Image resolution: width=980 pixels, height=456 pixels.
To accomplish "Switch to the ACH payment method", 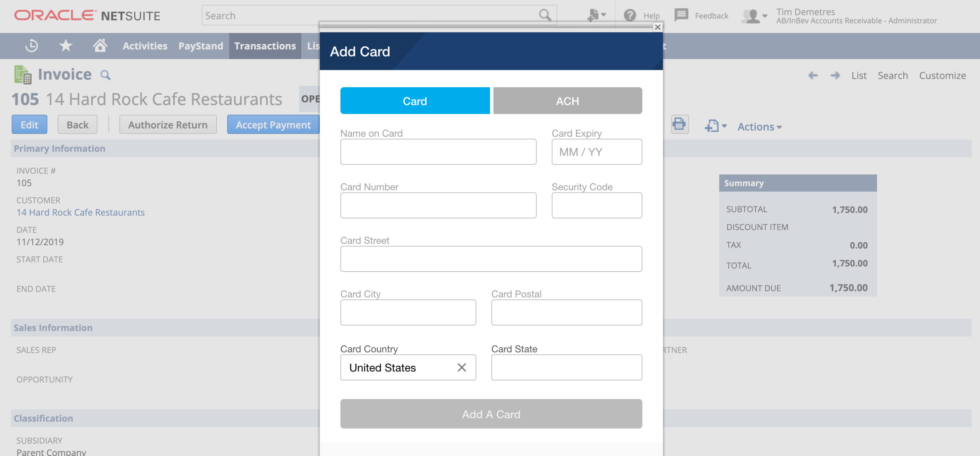I will point(567,101).
